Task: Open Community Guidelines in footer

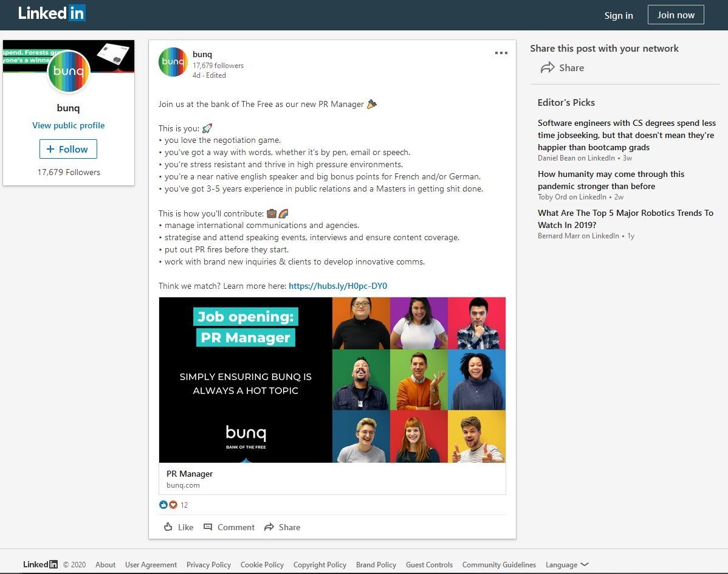Action: pyautogui.click(x=499, y=565)
